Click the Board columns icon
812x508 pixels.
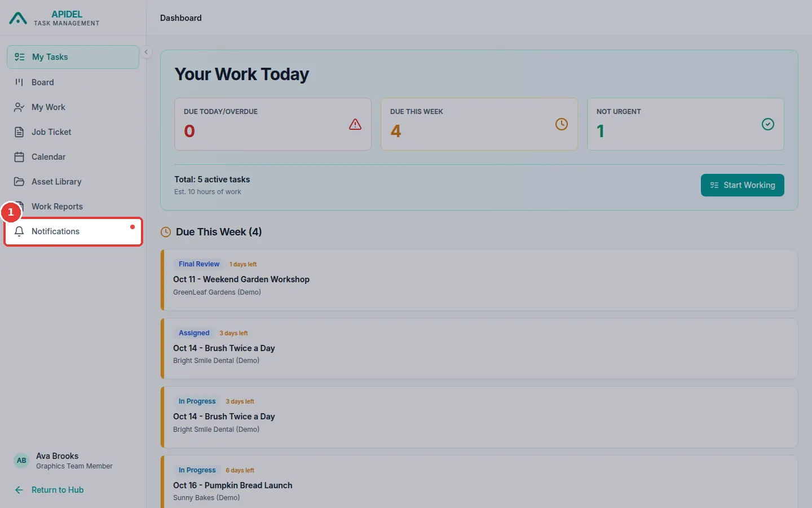[x=19, y=82]
